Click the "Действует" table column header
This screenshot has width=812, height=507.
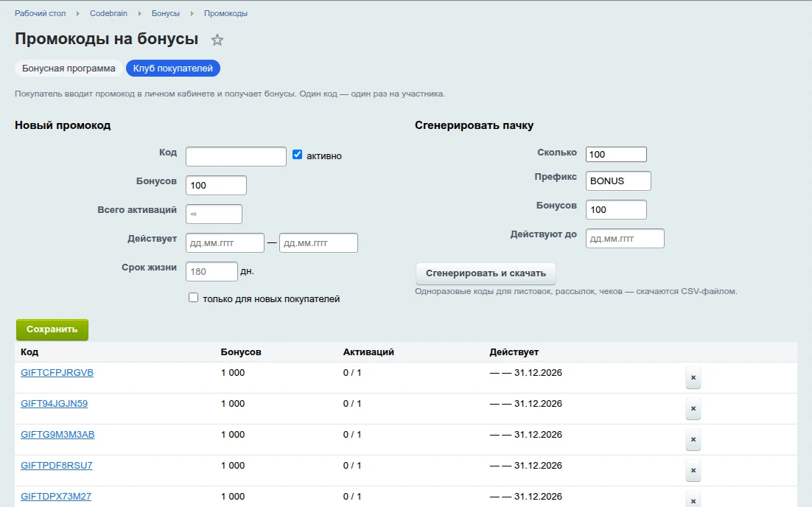514,352
